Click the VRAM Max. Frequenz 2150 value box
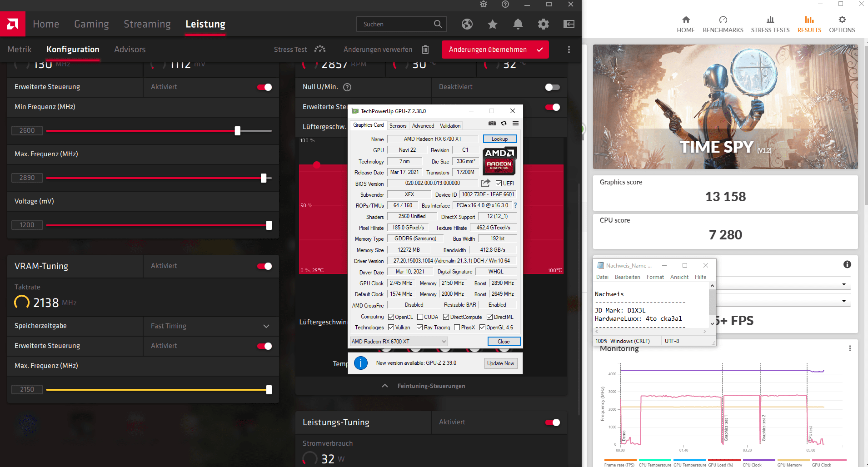 point(27,389)
